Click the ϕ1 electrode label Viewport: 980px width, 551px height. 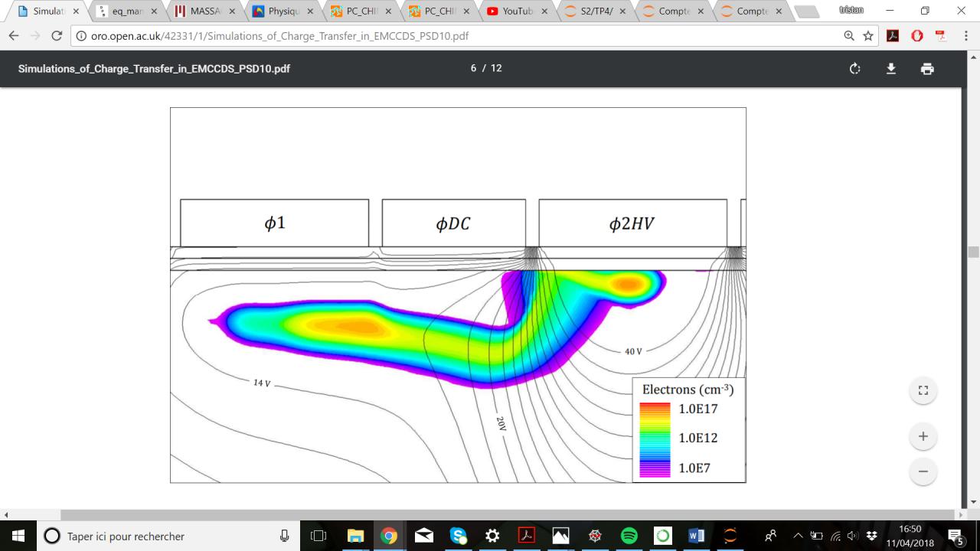coord(275,223)
